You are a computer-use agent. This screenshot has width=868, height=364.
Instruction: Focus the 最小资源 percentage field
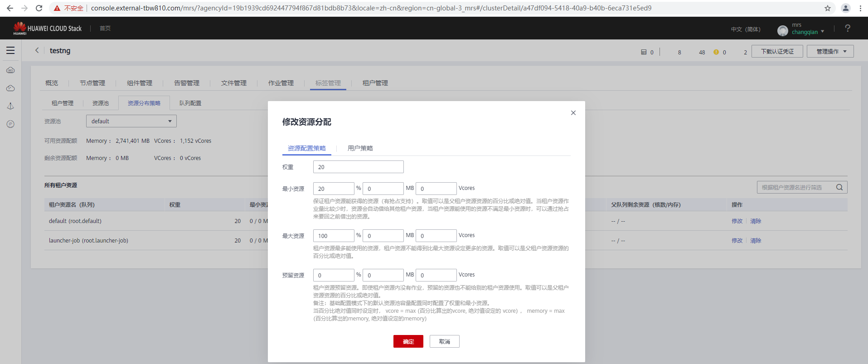[x=334, y=189]
